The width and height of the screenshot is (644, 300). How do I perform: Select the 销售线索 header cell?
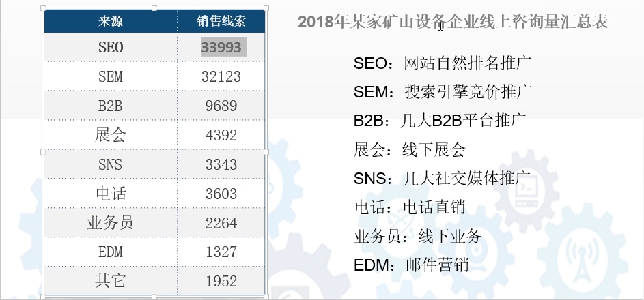point(221,22)
